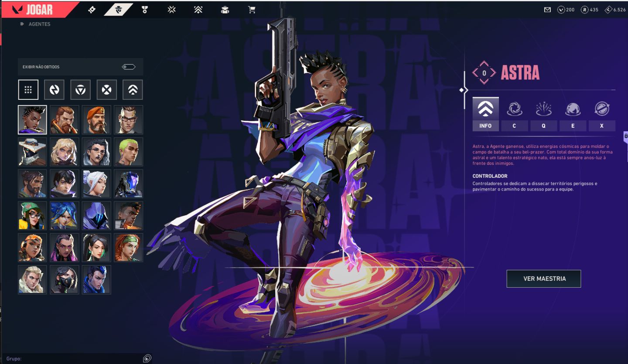Image resolution: width=628 pixels, height=364 pixels.
Task: Filter agents by Sentinel role icon
Action: 80,90
